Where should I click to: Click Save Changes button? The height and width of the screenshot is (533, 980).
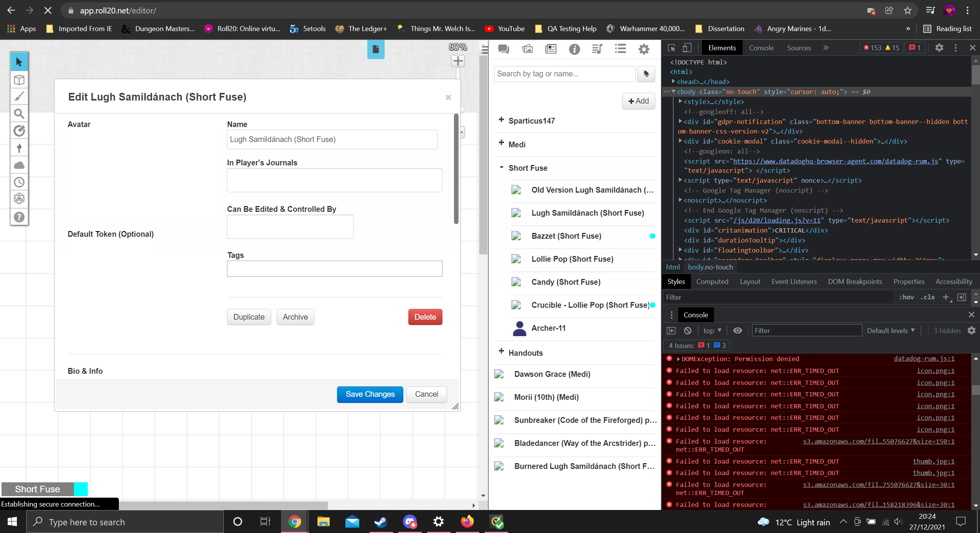click(370, 394)
